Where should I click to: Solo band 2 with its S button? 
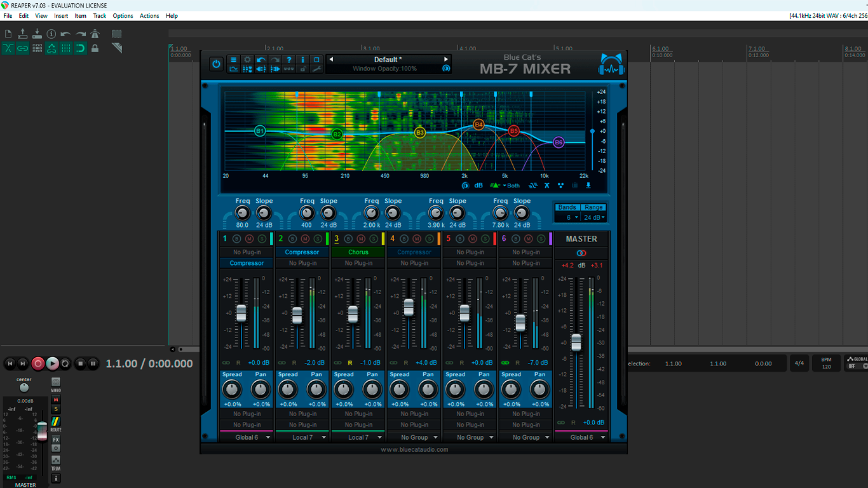(317, 239)
